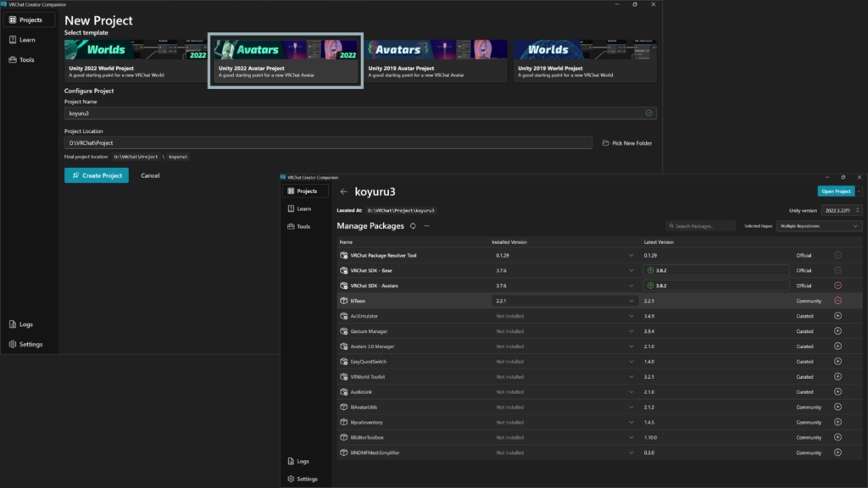Add the Av3Emulator package
The image size is (868, 488).
tap(837, 316)
